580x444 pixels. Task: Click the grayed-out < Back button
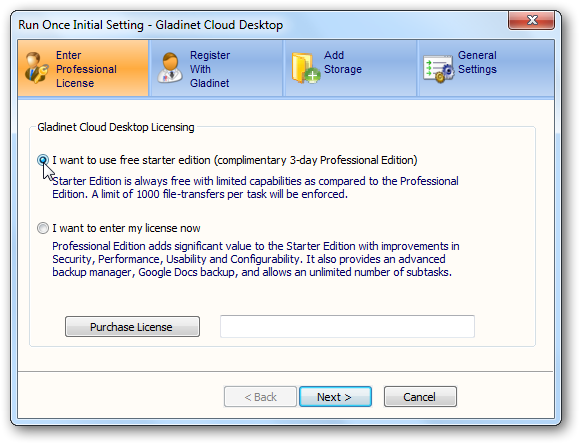[x=260, y=397]
